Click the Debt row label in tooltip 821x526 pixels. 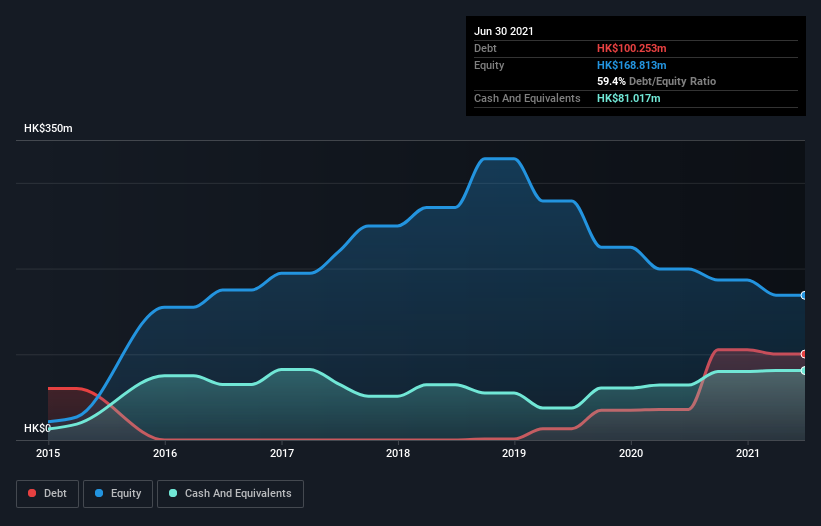coord(485,48)
